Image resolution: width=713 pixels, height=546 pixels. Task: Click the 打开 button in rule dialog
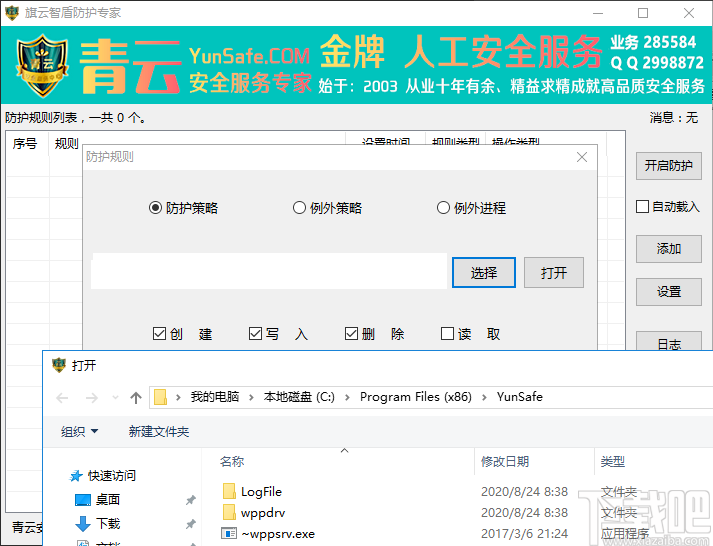(554, 273)
